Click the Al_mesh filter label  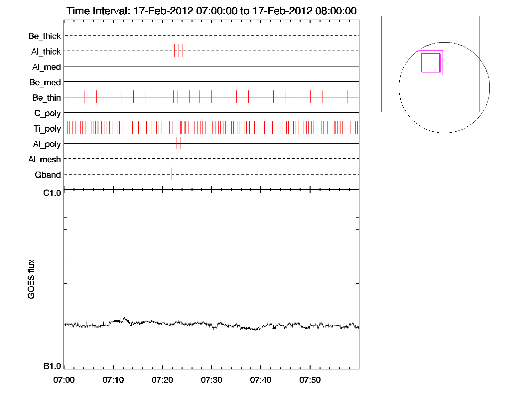45,160
